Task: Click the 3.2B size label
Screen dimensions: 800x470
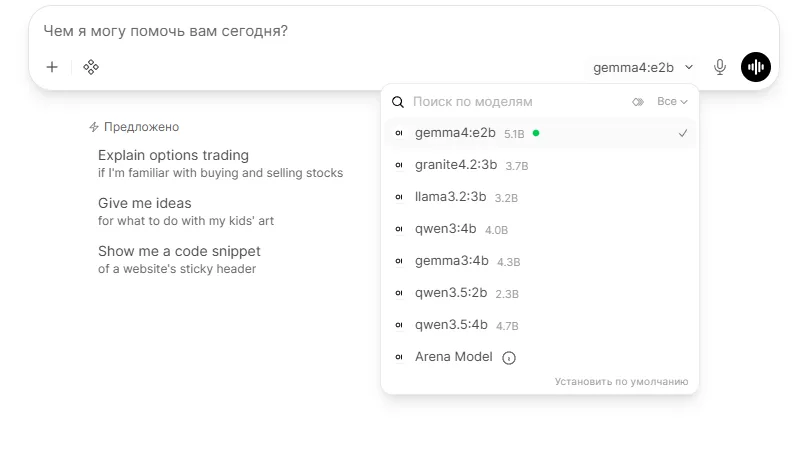Action: point(506,198)
